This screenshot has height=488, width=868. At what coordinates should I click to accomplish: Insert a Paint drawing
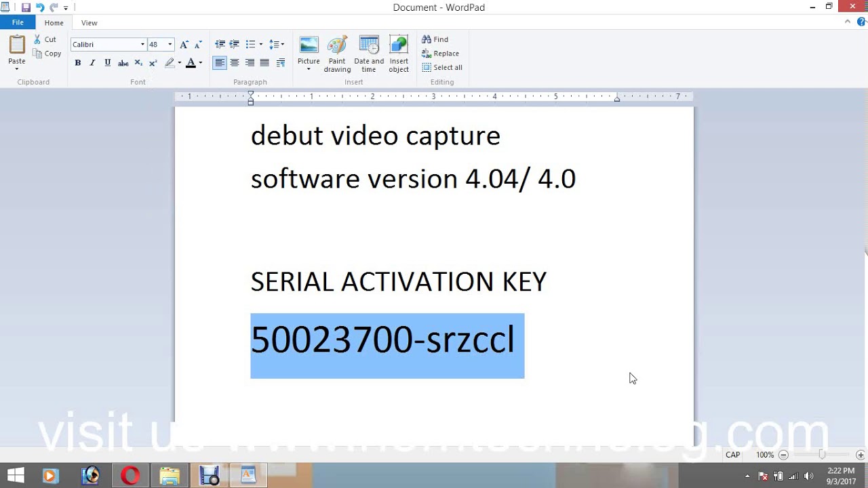pos(337,54)
